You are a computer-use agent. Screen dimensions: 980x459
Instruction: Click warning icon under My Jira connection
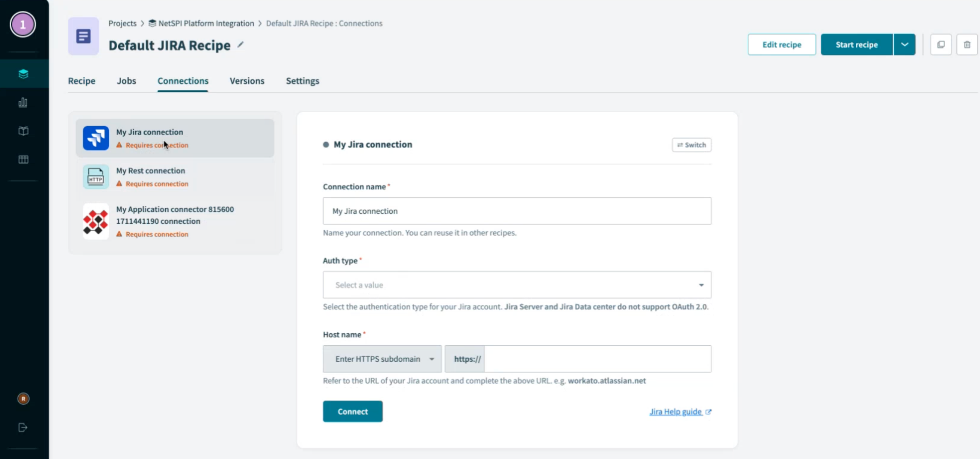point(119,145)
